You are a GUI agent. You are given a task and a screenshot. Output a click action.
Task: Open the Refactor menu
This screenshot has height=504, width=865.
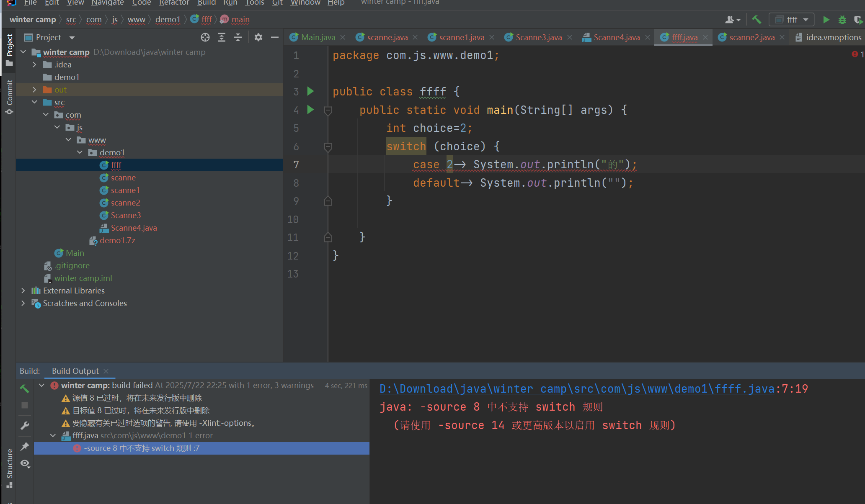[x=174, y=3]
